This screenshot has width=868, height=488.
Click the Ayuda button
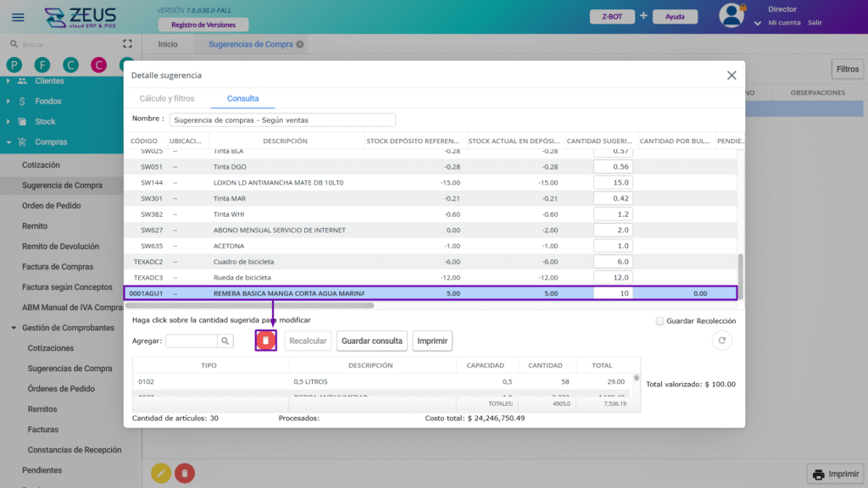pyautogui.click(x=675, y=17)
